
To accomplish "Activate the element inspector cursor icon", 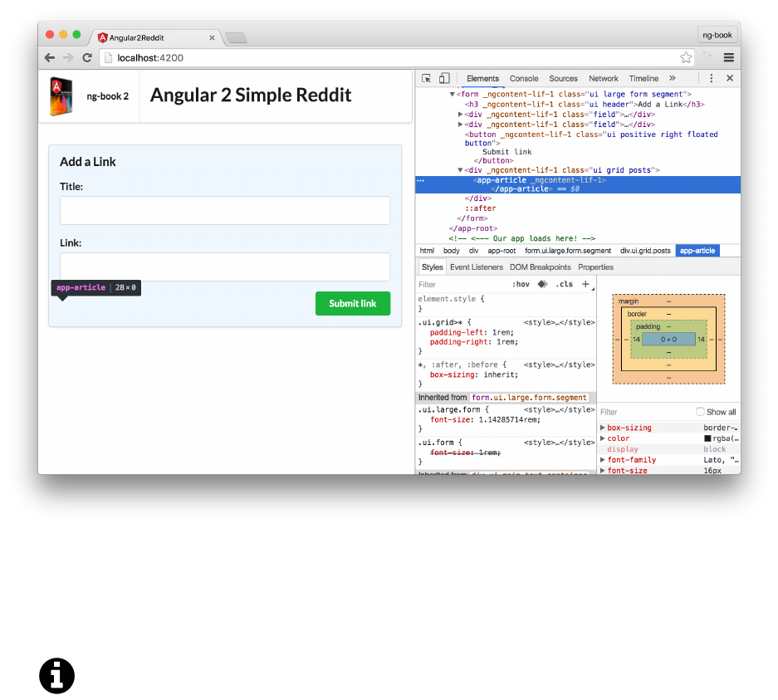I will 426,78.
